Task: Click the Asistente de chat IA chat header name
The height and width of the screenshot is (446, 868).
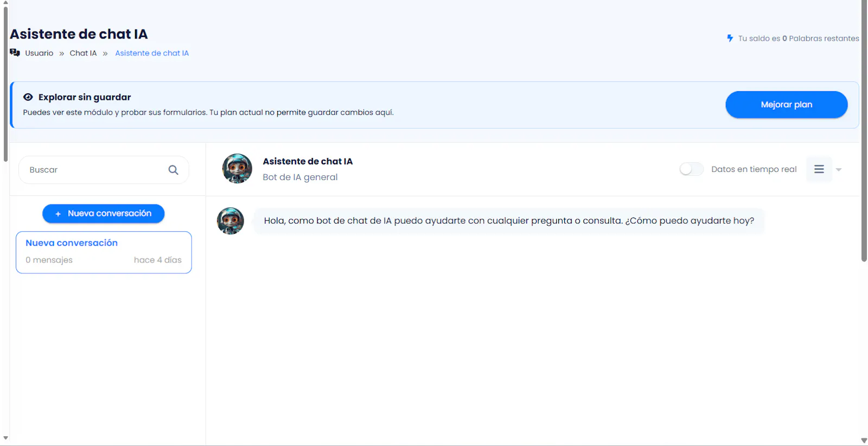Action: (308, 161)
